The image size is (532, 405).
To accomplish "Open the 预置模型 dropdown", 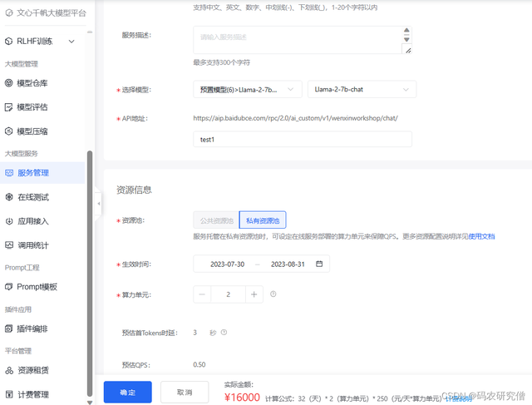I will (x=247, y=89).
